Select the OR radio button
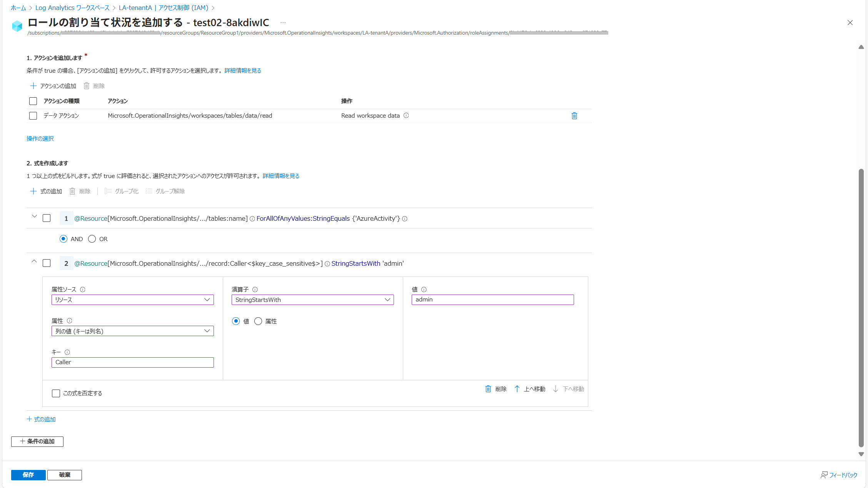This screenshot has width=868, height=488. point(92,239)
